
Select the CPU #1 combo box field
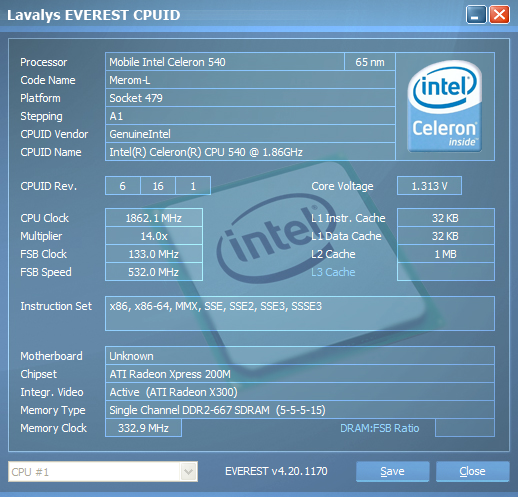coord(103,472)
